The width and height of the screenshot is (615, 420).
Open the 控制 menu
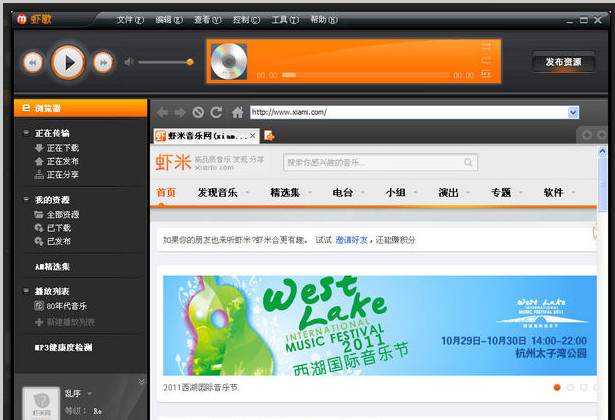(x=246, y=20)
